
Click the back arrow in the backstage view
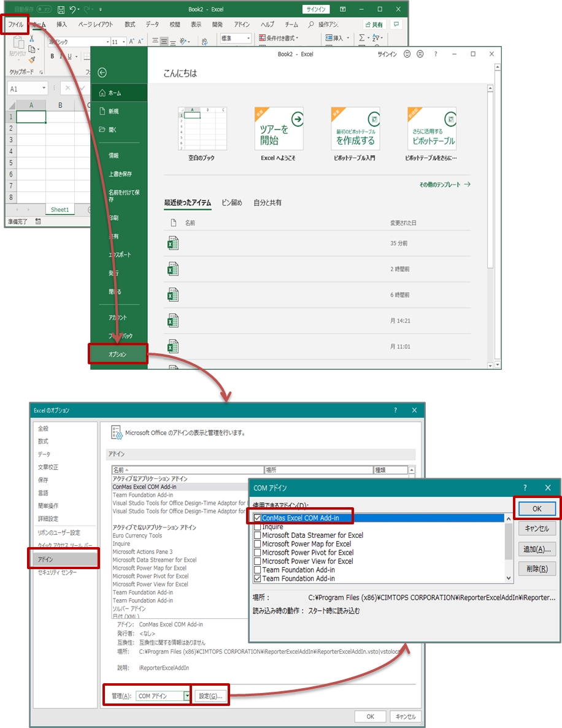[102, 72]
